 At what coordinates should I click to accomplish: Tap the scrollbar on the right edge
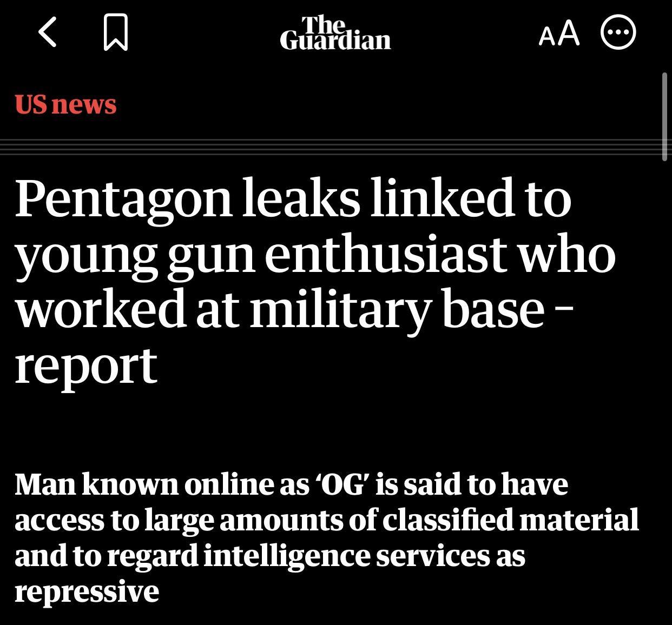tap(665, 115)
